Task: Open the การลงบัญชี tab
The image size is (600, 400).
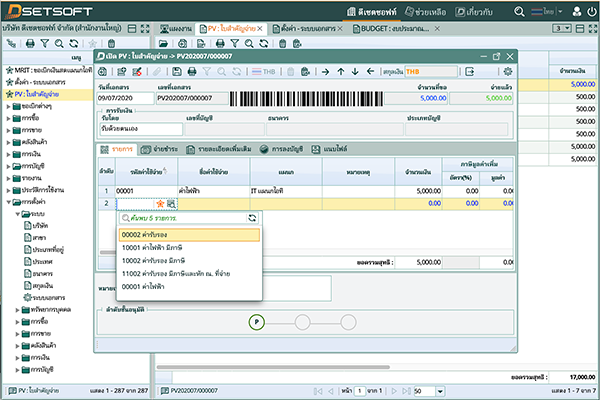Action: click(x=284, y=148)
